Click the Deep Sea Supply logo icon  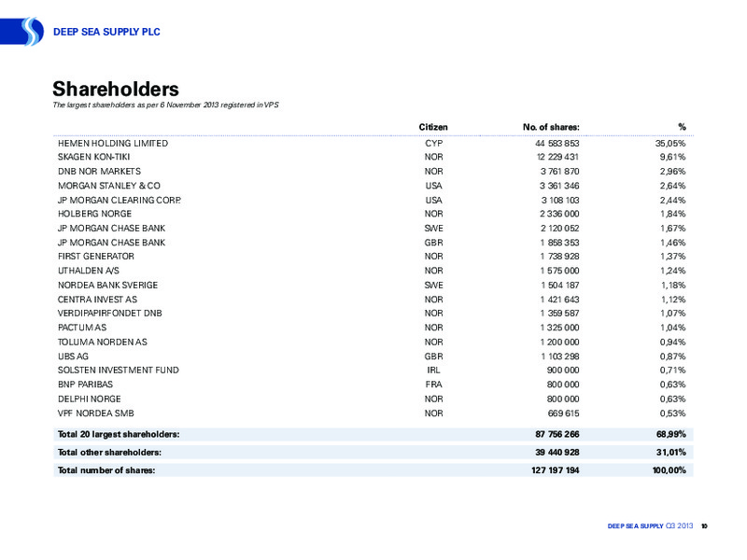[22, 32]
